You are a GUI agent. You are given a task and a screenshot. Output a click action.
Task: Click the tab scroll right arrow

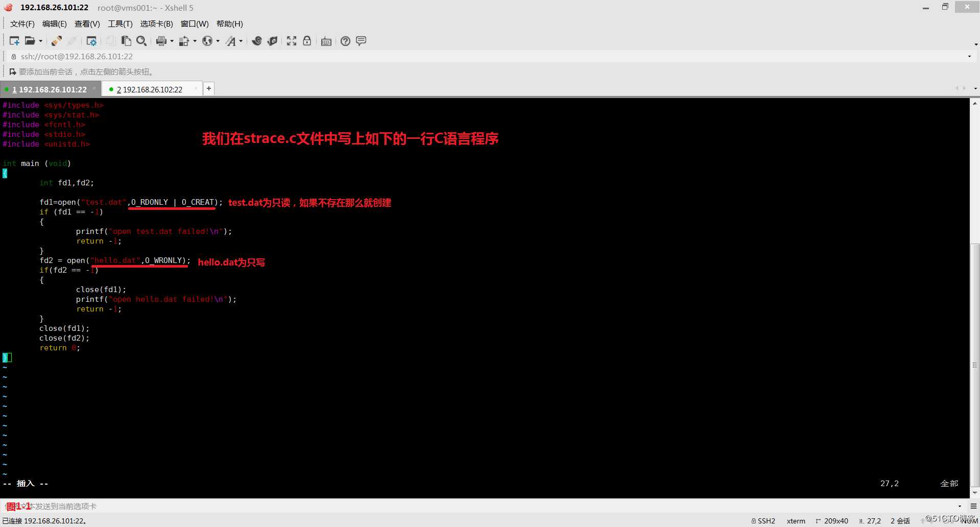964,88
